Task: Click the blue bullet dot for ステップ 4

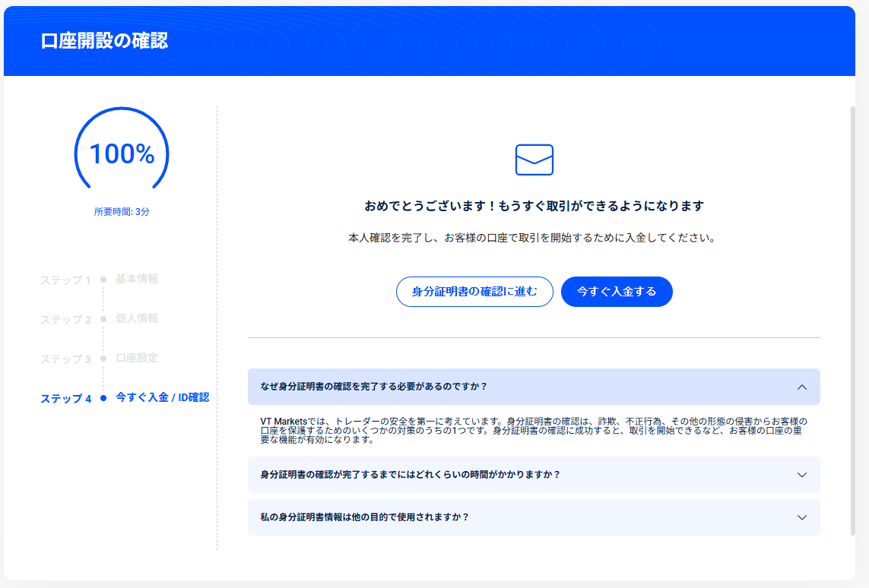Action: tap(103, 398)
